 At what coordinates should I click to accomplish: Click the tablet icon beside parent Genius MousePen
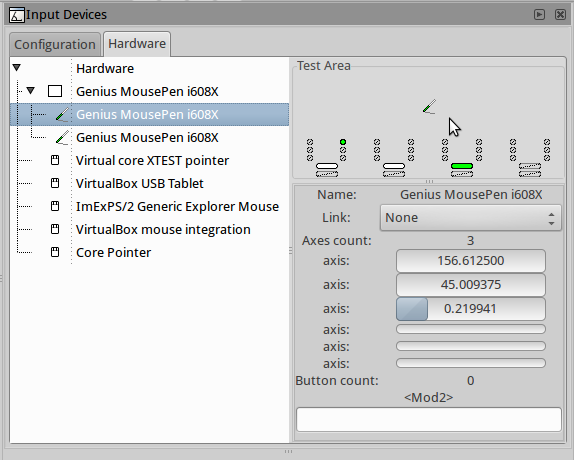[55, 91]
